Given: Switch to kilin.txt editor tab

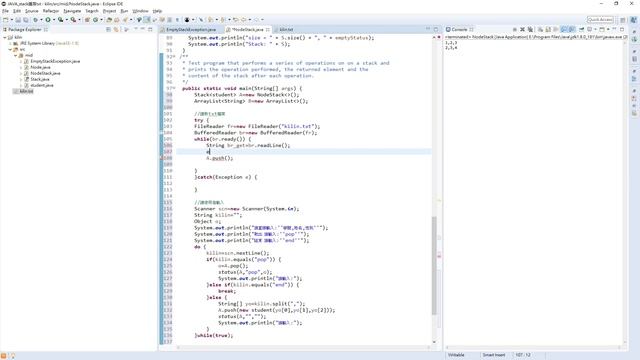Looking at the screenshot, I should tap(286, 29).
